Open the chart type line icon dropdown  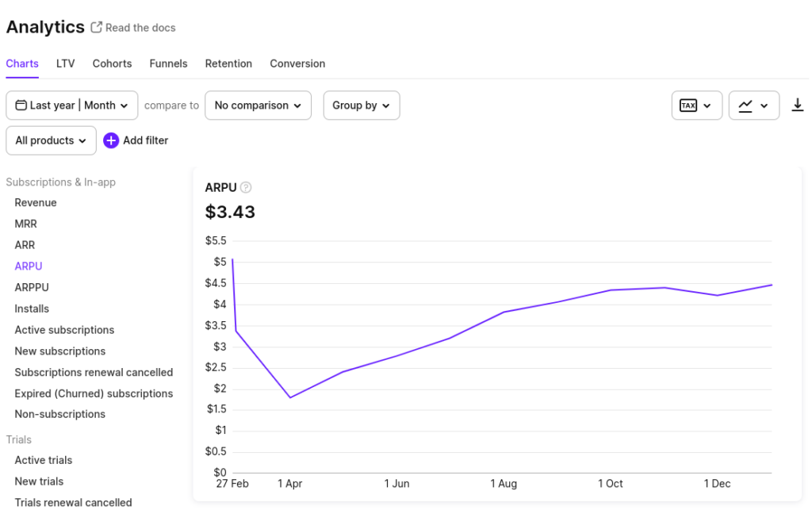(753, 105)
